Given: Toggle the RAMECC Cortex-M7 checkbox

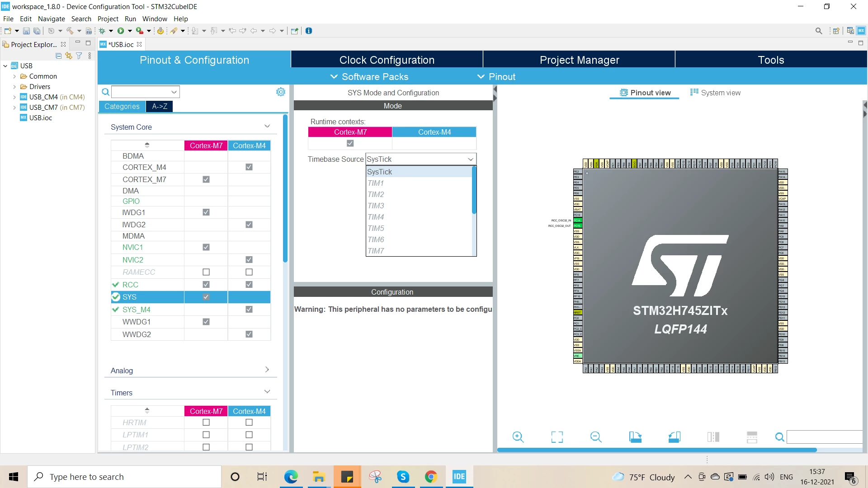Looking at the screenshot, I should 206,272.
